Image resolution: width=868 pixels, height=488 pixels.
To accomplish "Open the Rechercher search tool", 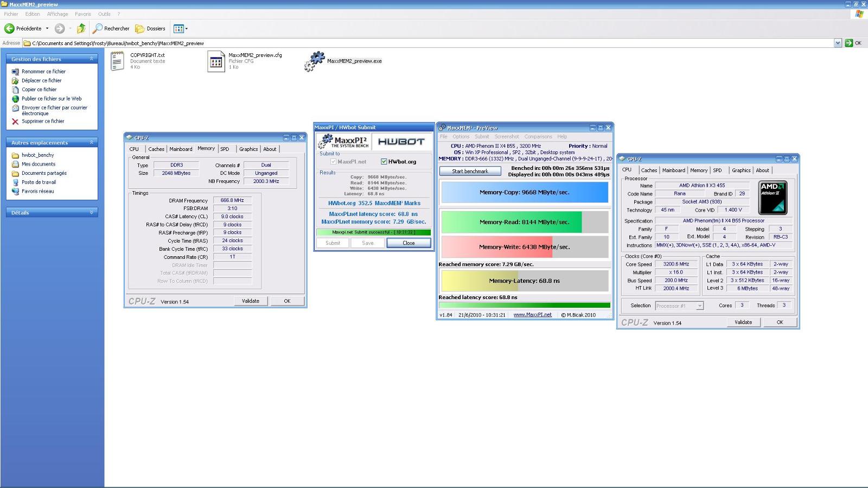I will point(111,28).
